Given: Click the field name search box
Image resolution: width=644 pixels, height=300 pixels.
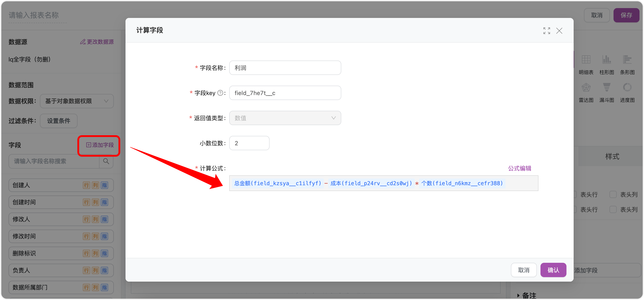Looking at the screenshot, I should coord(54,161).
